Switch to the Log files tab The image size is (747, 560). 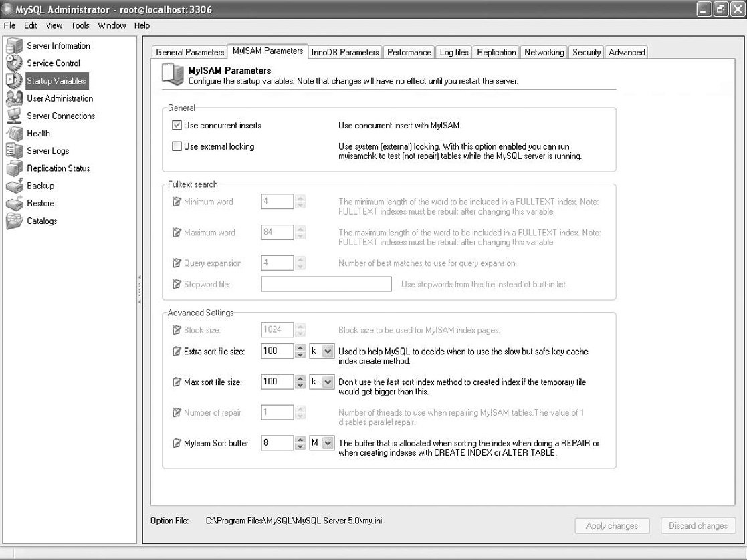click(454, 52)
